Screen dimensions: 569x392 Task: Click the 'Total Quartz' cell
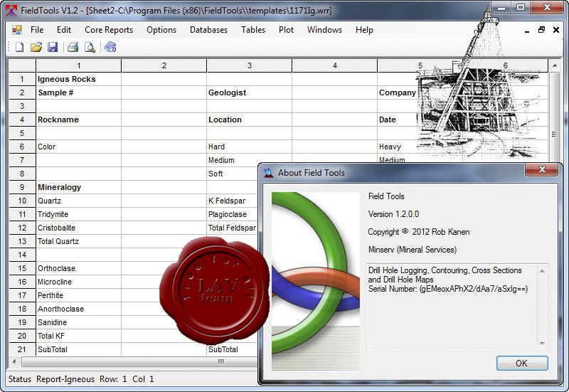[x=79, y=241]
